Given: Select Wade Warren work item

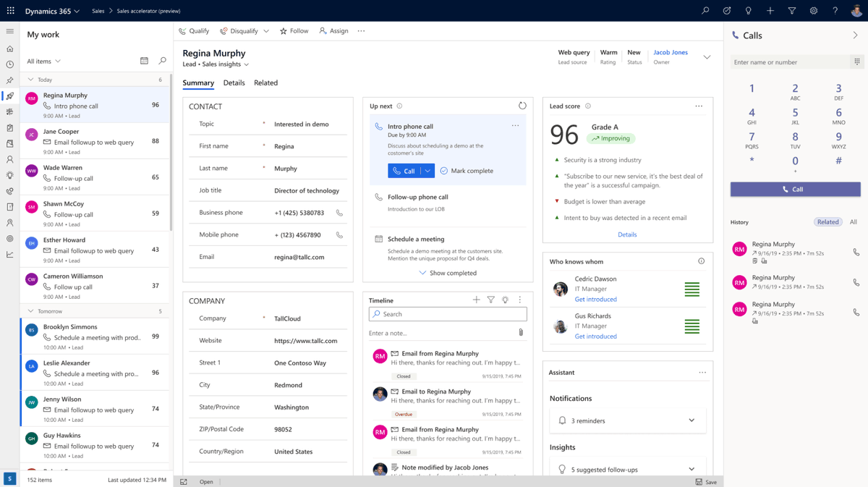Looking at the screenshot, I should (x=95, y=177).
